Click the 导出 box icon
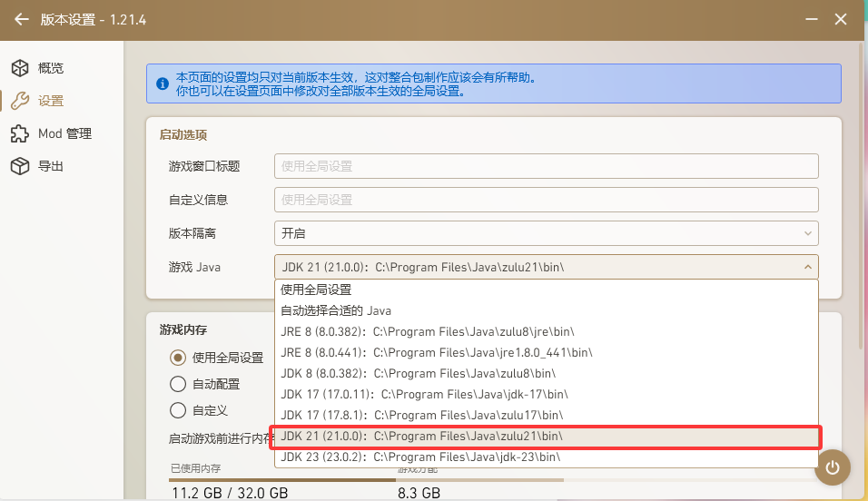 coord(20,166)
